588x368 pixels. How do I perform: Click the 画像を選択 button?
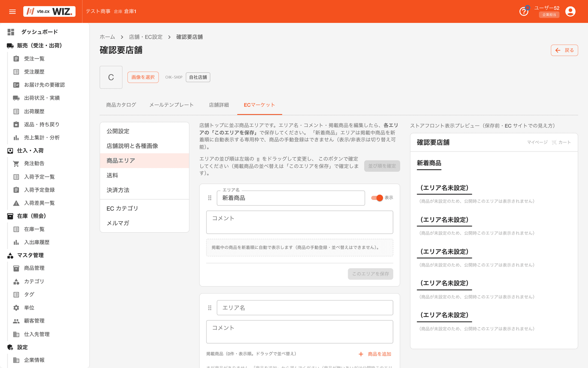click(x=143, y=77)
